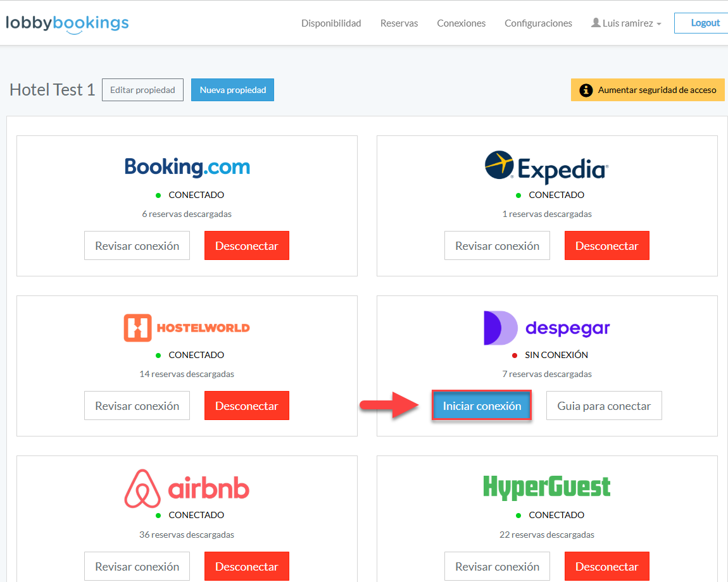
Task: Click the Editar propiedad button
Action: click(142, 90)
